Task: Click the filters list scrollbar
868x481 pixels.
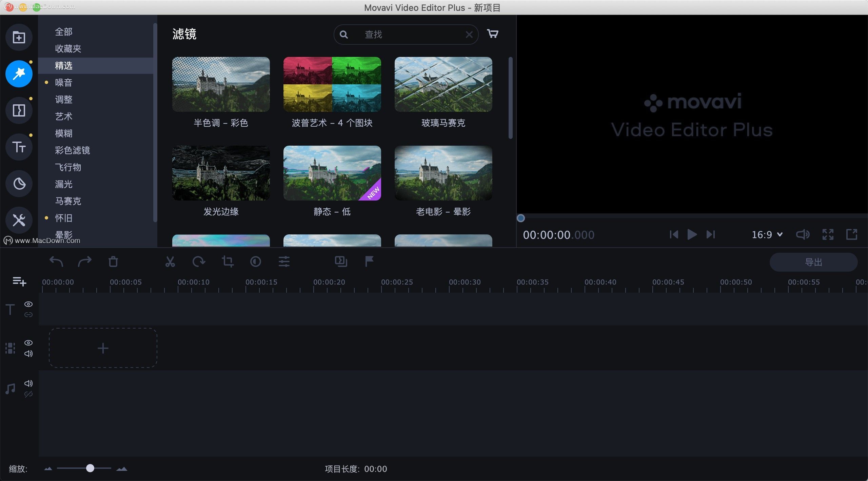Action: coord(511,98)
